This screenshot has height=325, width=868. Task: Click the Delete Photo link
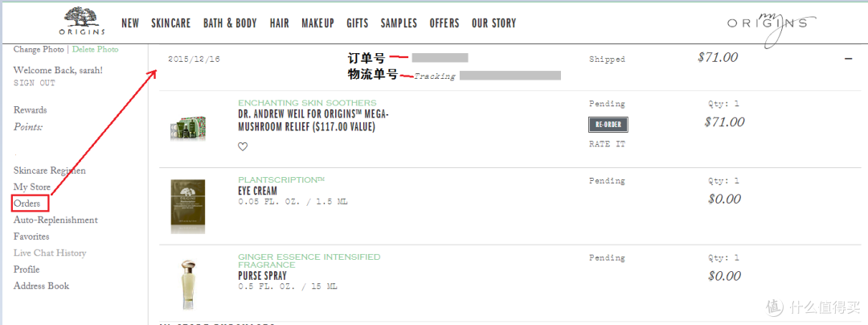(95, 49)
